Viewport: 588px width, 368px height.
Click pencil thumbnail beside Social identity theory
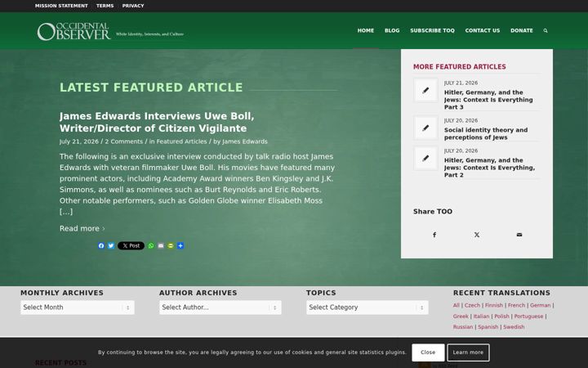point(425,128)
